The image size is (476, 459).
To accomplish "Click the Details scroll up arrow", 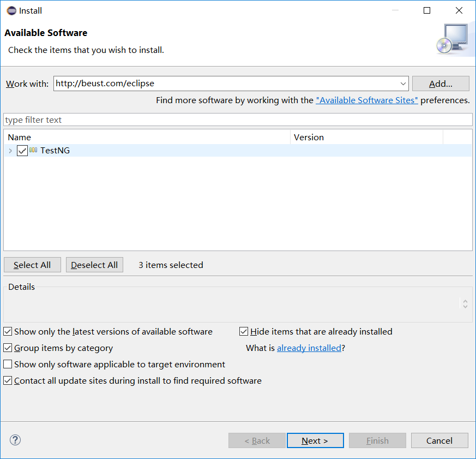I will pos(465,301).
